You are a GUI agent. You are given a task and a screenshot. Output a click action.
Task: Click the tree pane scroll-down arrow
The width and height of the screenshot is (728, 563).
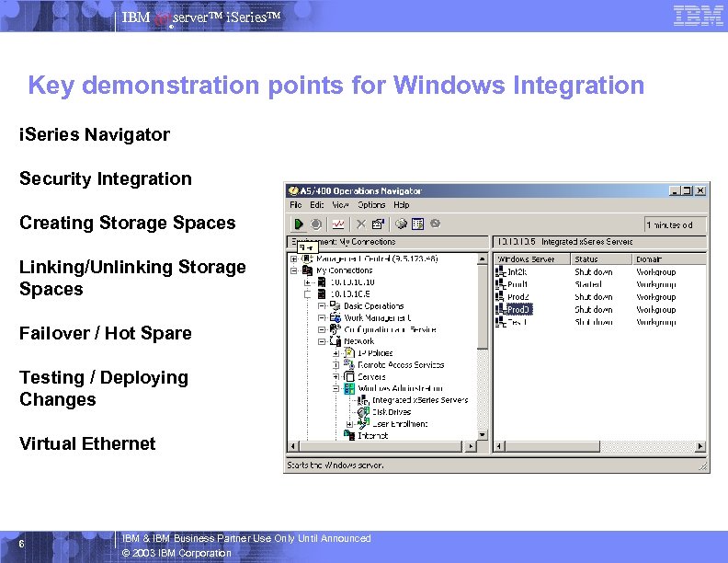(x=483, y=435)
